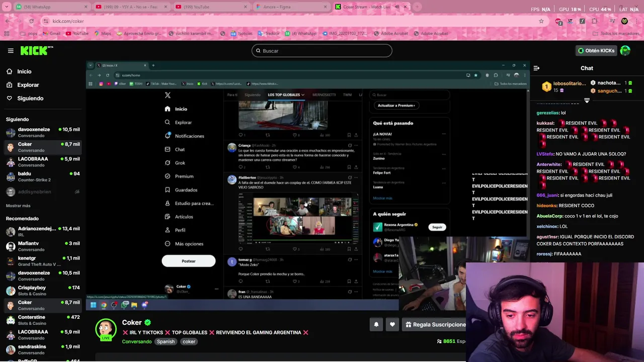Open Maps bookmark
Viewport: 644px width, 362px height.
click(102, 34)
